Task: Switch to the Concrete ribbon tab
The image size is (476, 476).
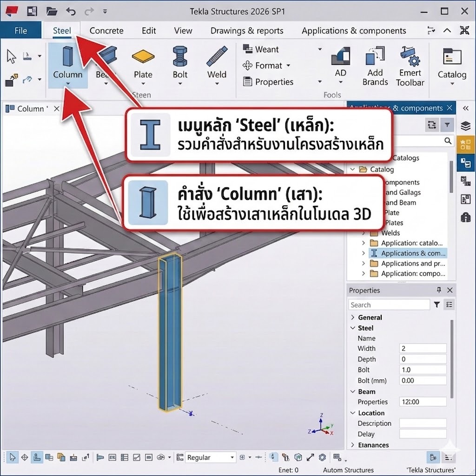Action: click(x=106, y=31)
